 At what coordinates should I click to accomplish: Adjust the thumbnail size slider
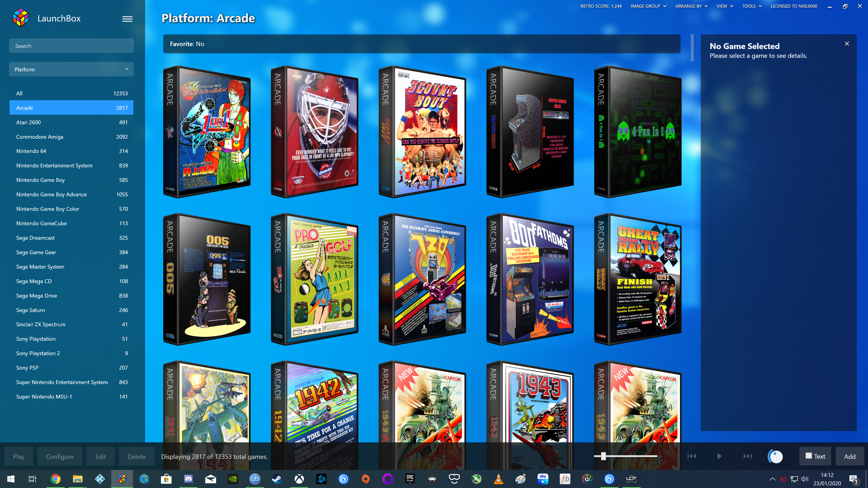(603, 456)
